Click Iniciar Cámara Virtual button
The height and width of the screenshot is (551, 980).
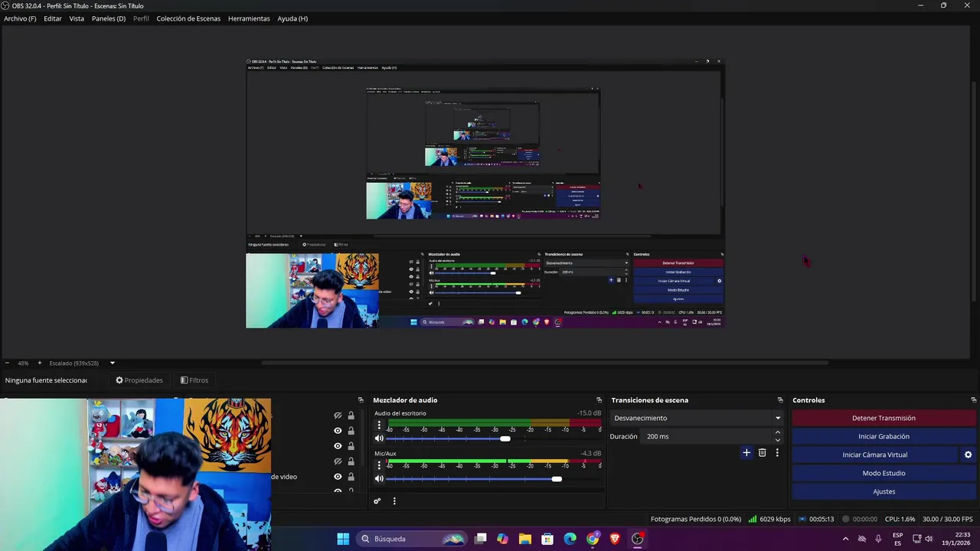point(875,455)
